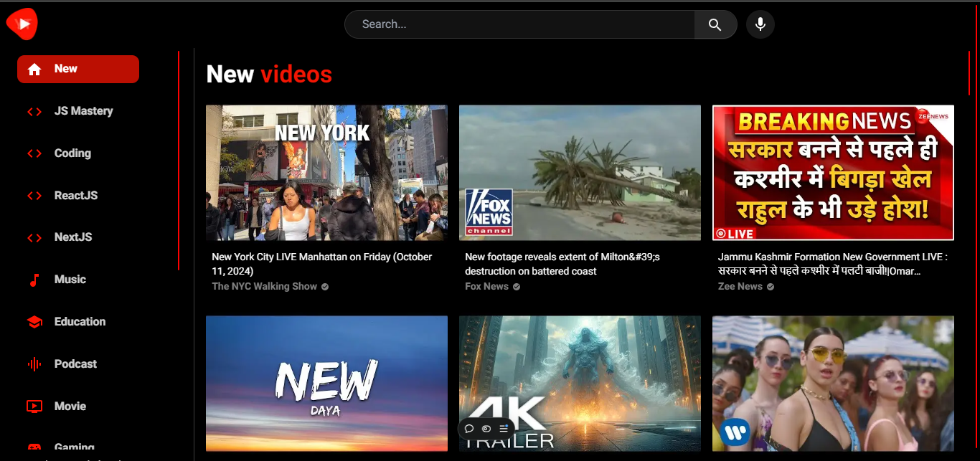
Task: Play the NEW YORK street thumbnail
Action: (326, 173)
